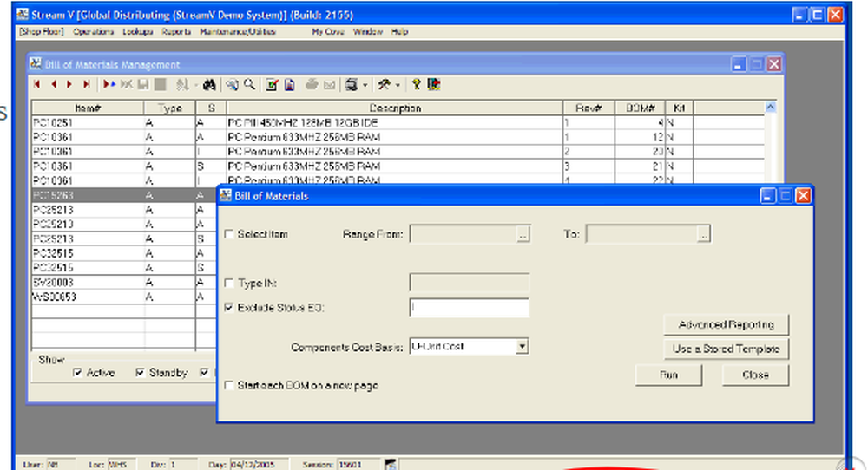Click the exit door icon in toolbar
The image size is (868, 470).
[x=434, y=85]
